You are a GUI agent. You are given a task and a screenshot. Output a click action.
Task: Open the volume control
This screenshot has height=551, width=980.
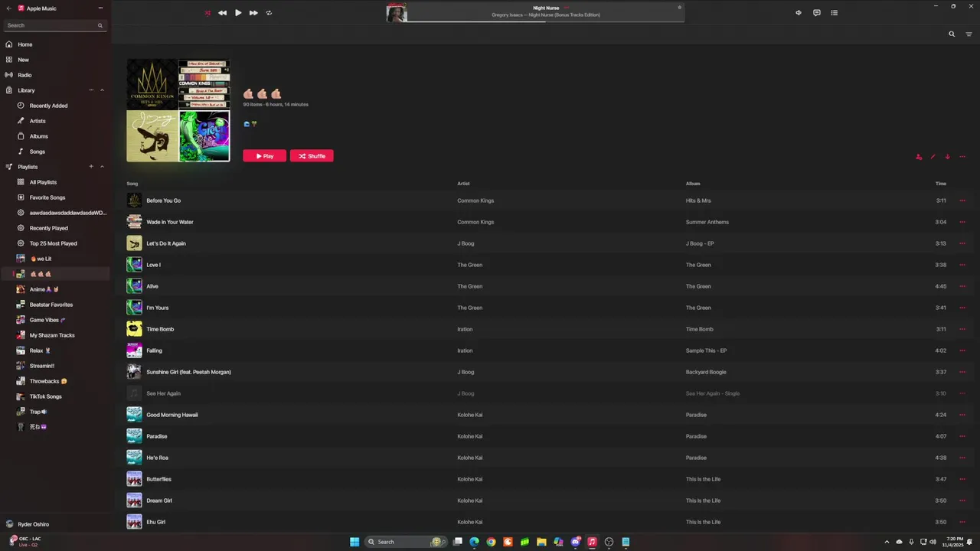point(799,13)
